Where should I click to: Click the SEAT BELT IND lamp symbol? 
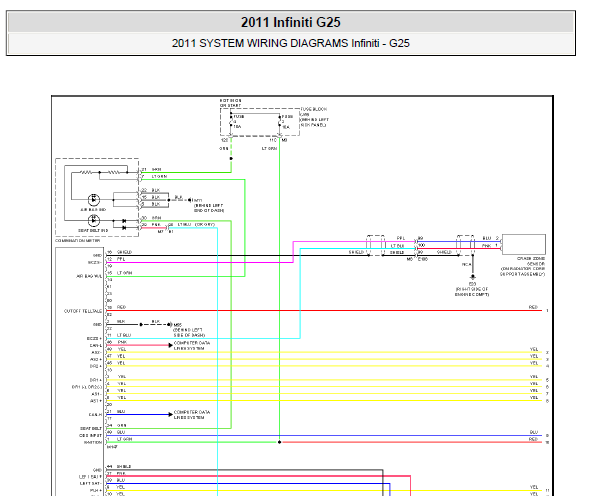94,221
